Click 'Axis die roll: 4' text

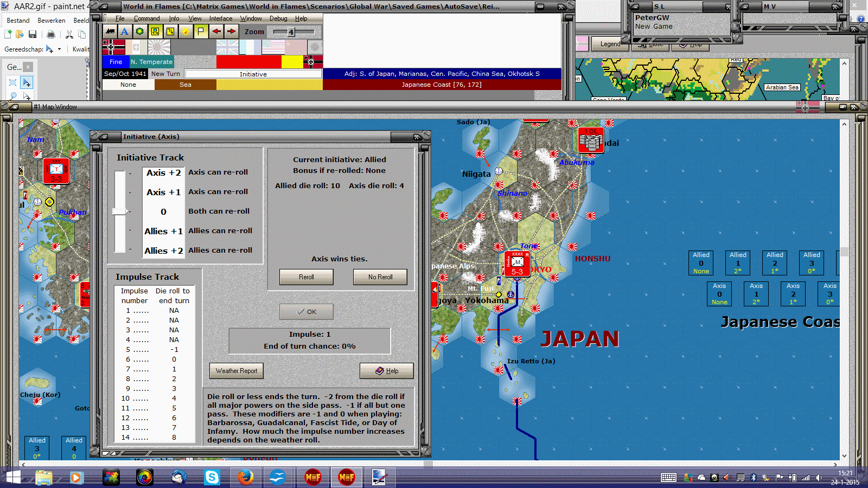coord(376,185)
